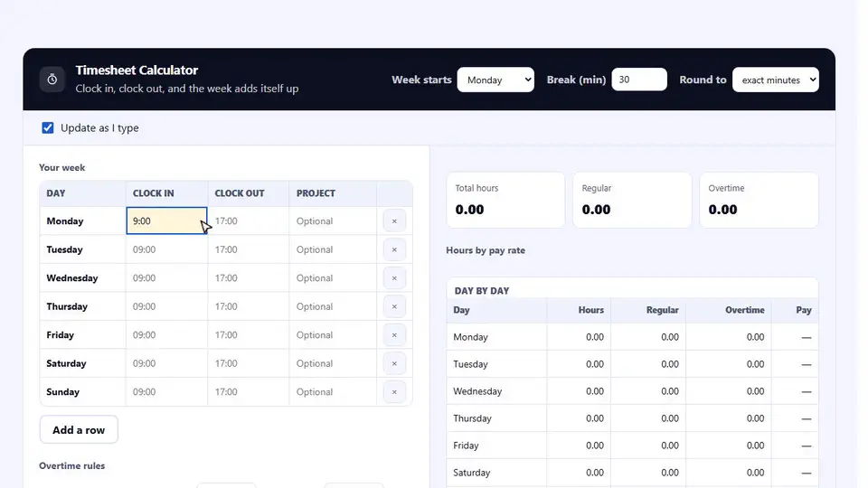
Task: Focus Wednesday's clock in field
Action: (166, 277)
